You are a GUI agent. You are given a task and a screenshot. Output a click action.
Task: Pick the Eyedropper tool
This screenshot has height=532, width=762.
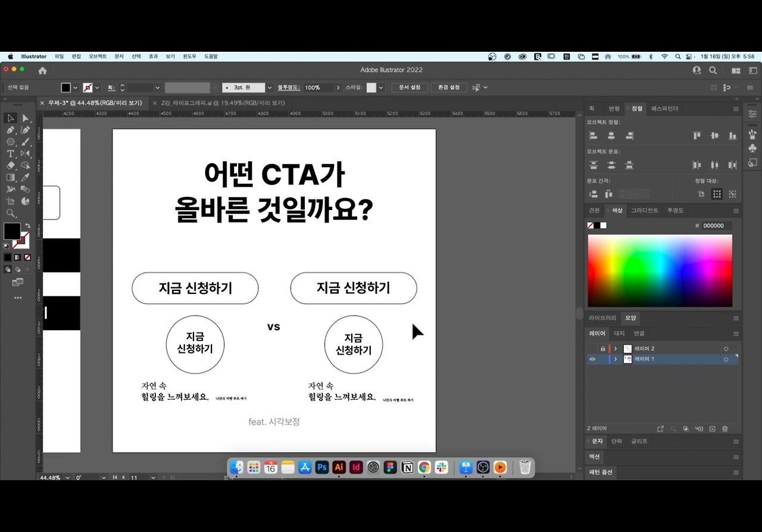25,177
